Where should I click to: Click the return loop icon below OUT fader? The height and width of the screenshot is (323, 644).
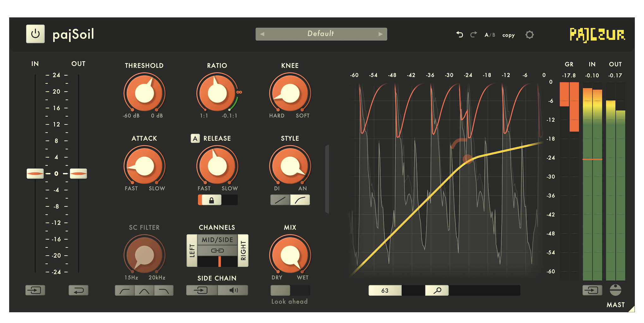tap(78, 290)
